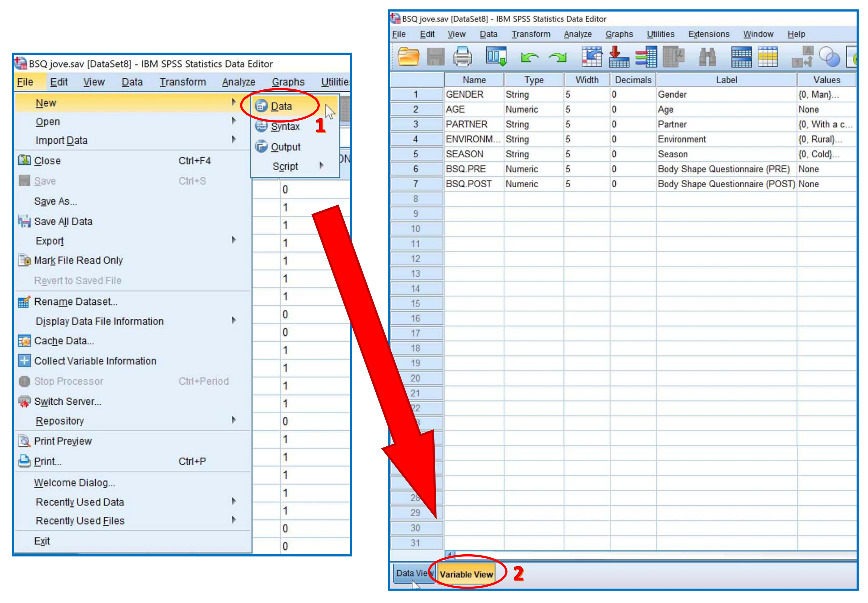868x603 pixels.
Task: Click the Print toolbar icon
Action: point(462,57)
